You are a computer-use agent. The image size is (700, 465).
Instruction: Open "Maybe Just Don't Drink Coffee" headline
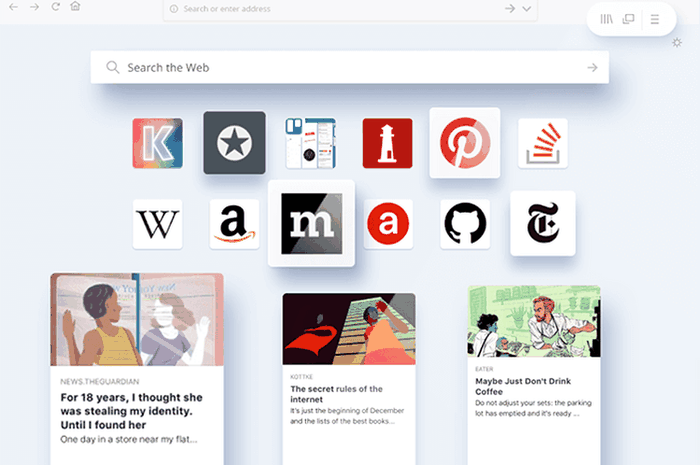tap(523, 386)
